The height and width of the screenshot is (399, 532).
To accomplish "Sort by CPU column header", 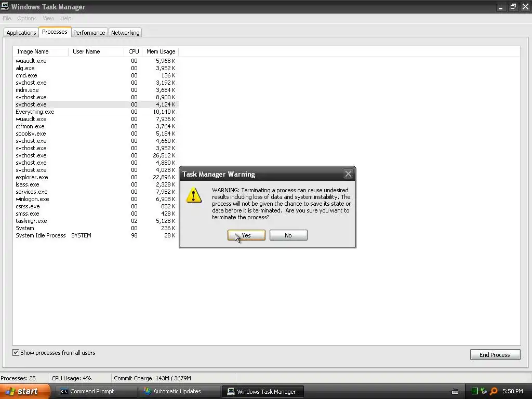I will point(133,51).
